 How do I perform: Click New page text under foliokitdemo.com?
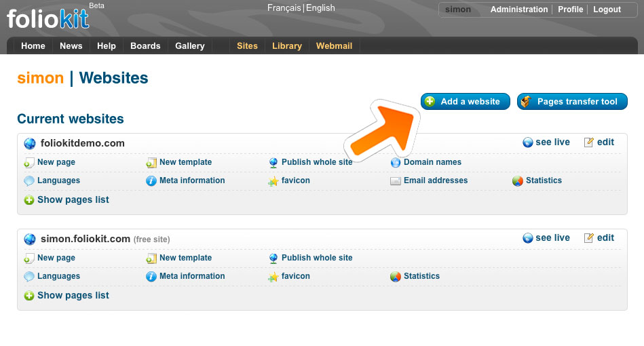pyautogui.click(x=56, y=162)
